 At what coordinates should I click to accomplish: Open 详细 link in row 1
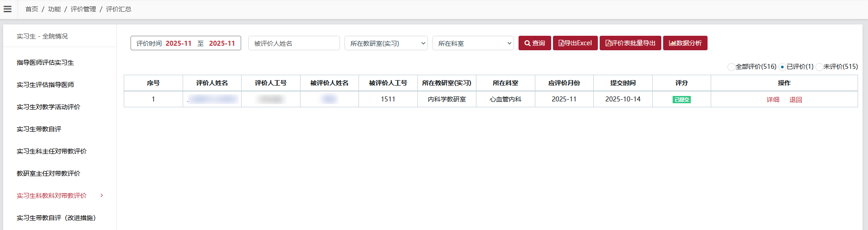pyautogui.click(x=773, y=100)
